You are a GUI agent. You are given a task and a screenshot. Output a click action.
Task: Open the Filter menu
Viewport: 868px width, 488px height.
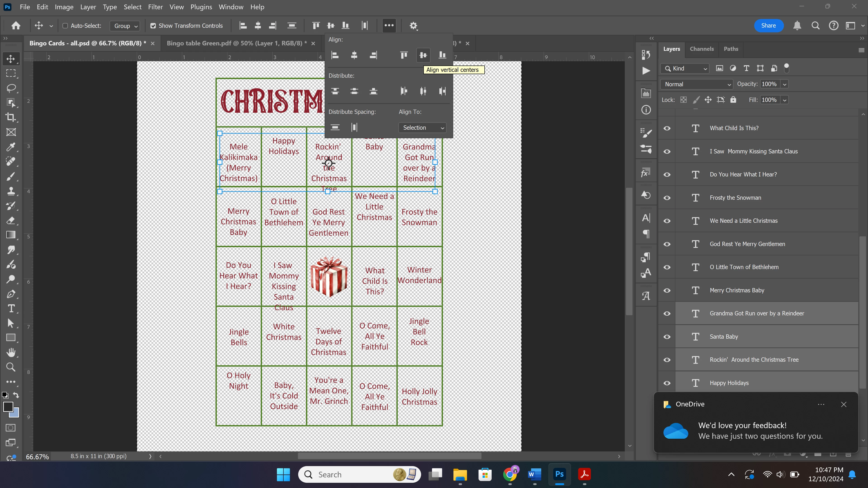pos(155,7)
